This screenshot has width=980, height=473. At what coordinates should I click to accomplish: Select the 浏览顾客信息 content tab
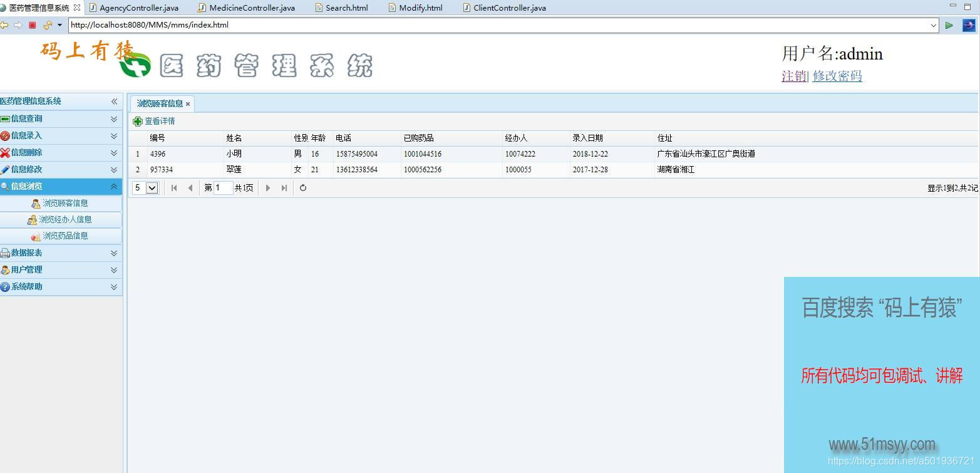[x=160, y=103]
